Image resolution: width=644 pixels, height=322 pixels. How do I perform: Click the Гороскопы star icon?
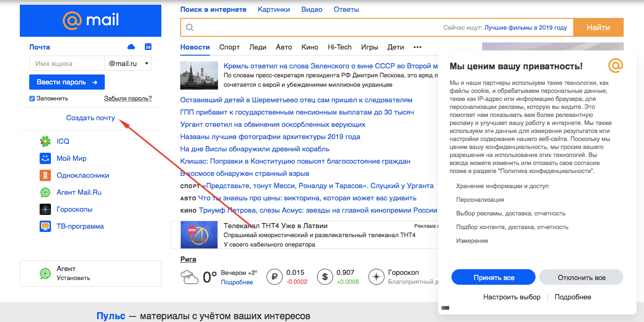coord(45,209)
